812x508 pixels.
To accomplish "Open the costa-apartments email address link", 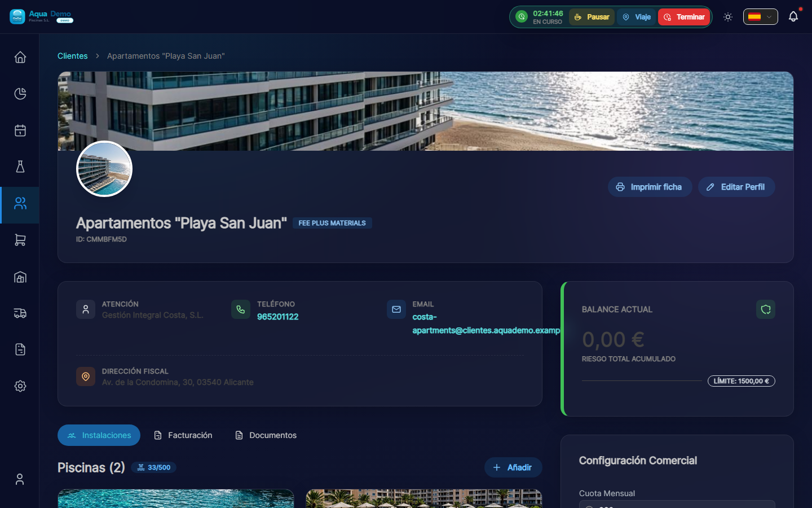I will click(486, 323).
